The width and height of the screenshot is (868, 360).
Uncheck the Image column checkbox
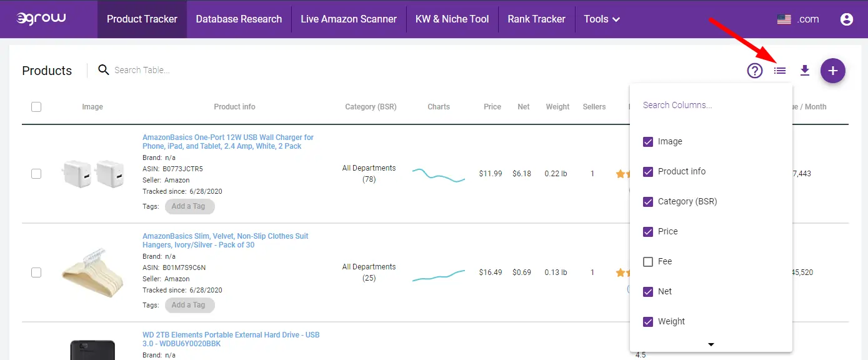pos(648,141)
